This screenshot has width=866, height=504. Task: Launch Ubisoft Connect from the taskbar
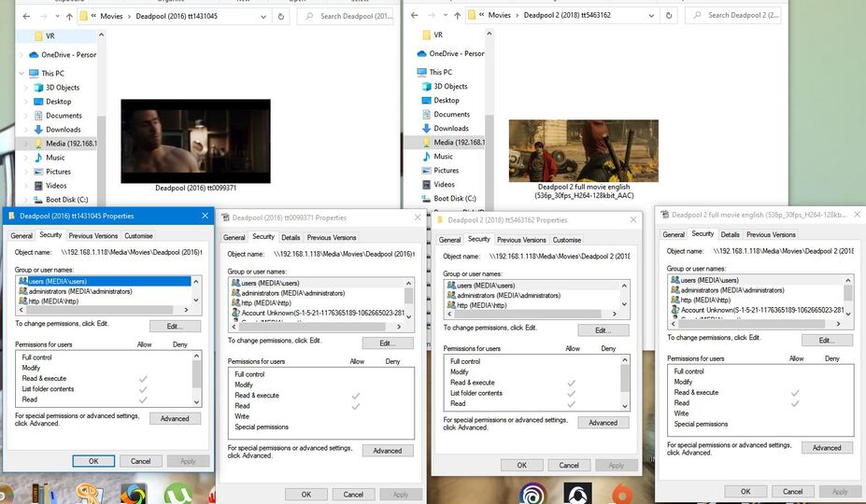click(532, 494)
